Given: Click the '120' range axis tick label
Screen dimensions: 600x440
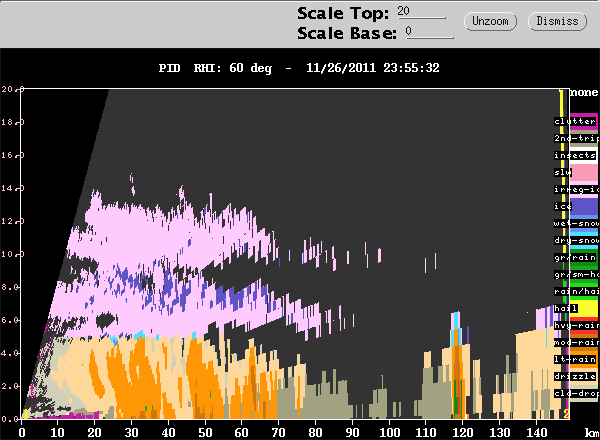Looking at the screenshot, I should click(462, 433).
